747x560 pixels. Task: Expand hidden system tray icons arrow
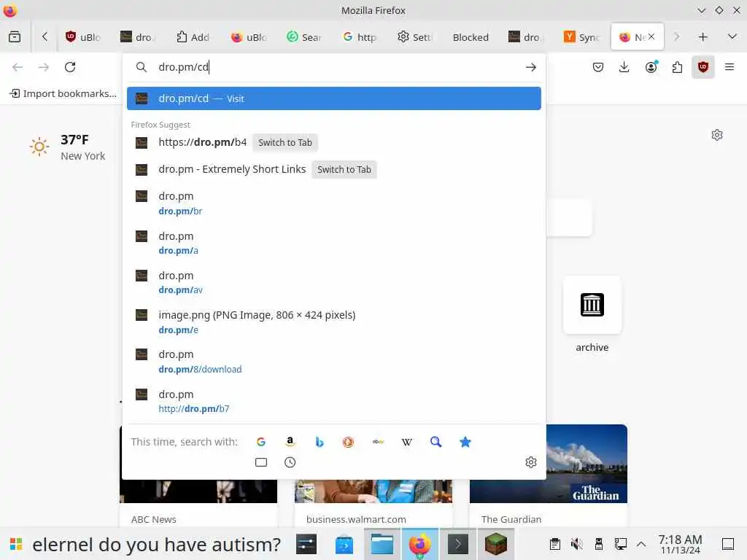(x=641, y=544)
